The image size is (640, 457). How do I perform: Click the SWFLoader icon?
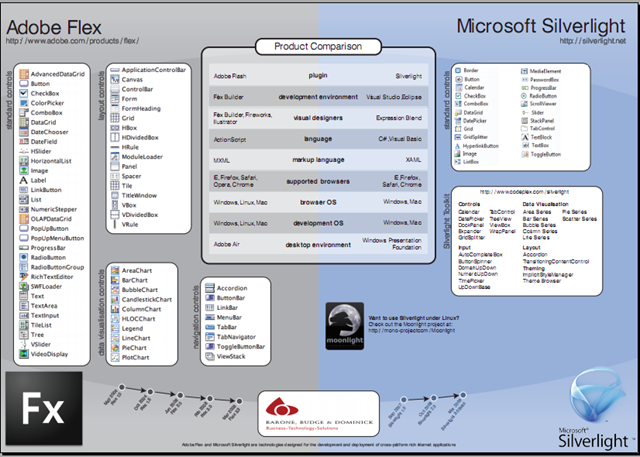[x=24, y=286]
